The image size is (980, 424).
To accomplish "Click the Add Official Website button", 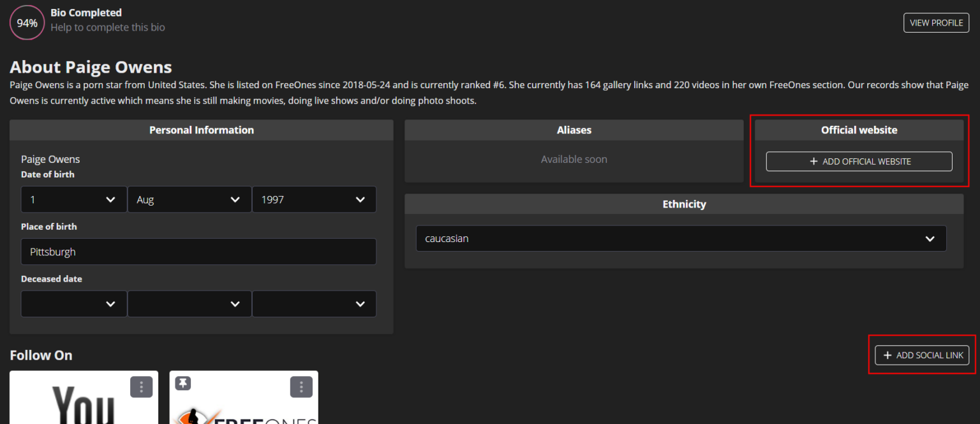I will [x=859, y=162].
